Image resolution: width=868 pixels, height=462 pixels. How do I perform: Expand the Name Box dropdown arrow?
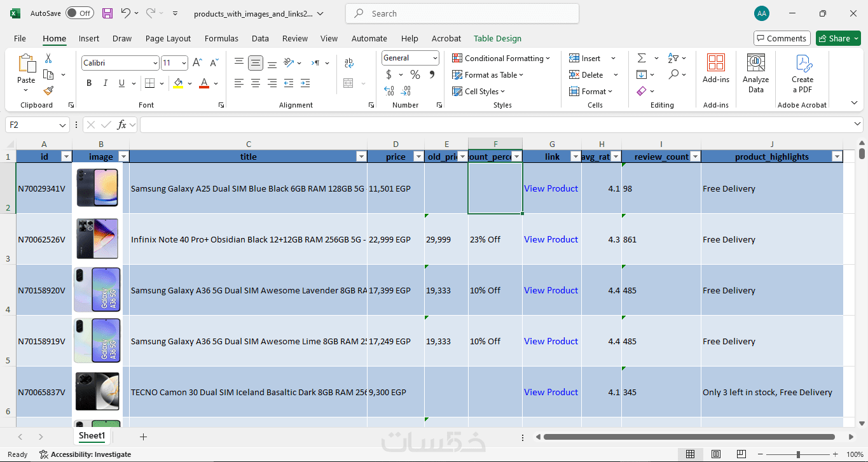tap(62, 125)
